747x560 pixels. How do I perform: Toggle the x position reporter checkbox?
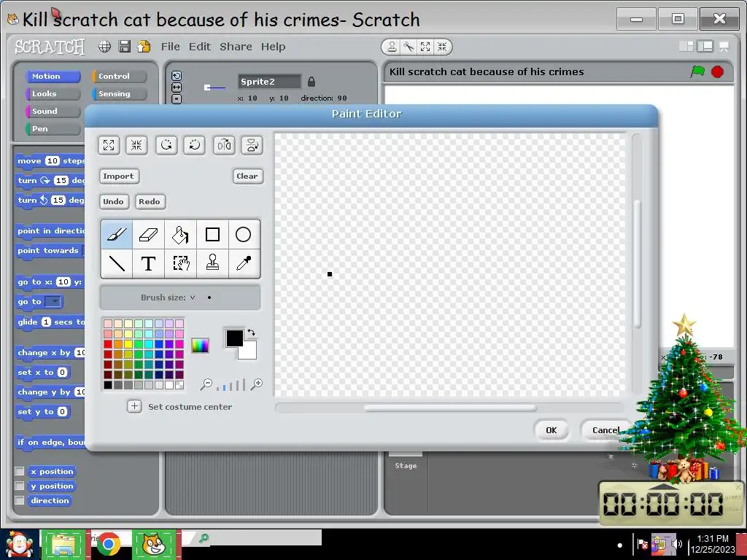point(20,471)
